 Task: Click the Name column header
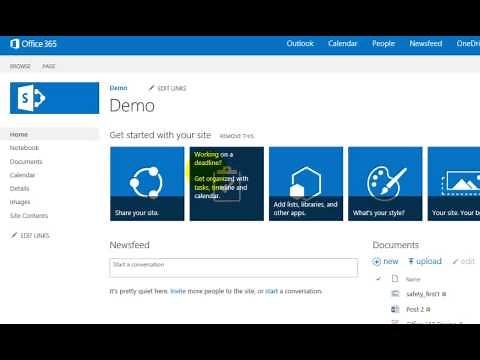[413, 279]
